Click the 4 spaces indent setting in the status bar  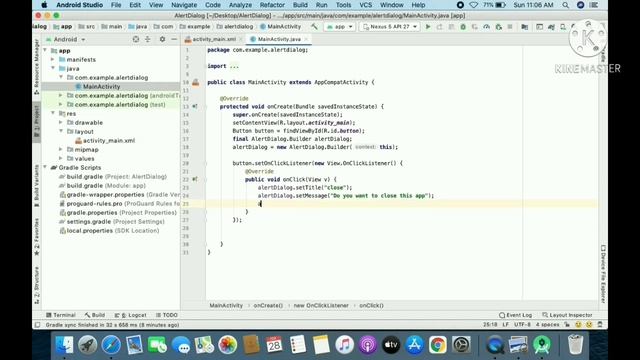[547, 325]
